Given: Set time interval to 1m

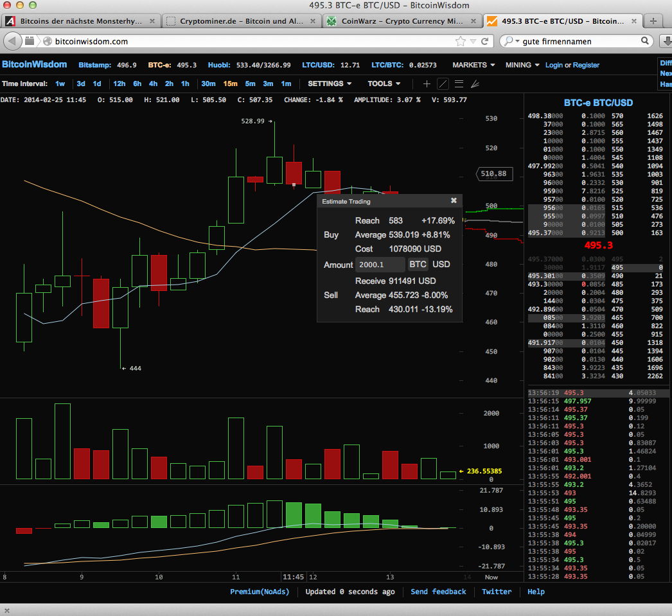Looking at the screenshot, I should pyautogui.click(x=287, y=84).
